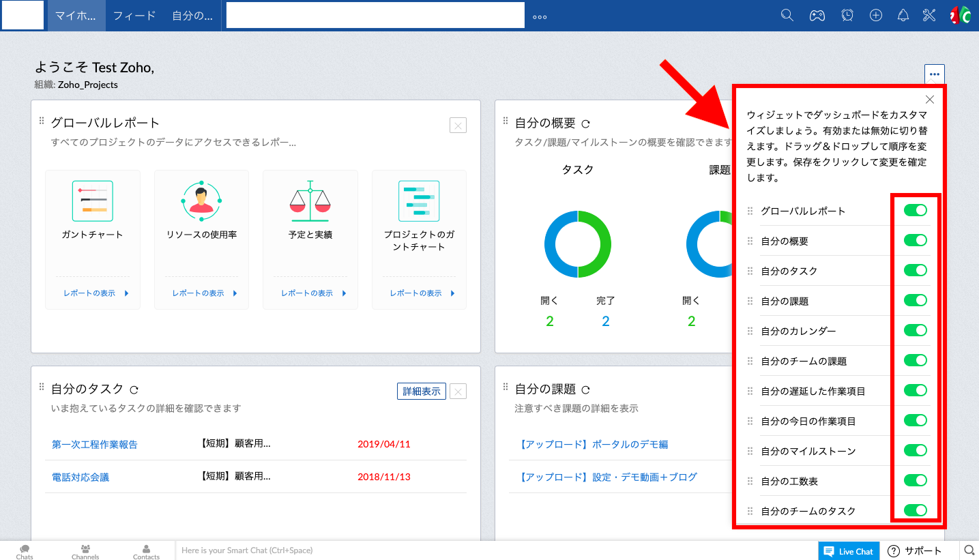Click due date 2019/04/11
The image size is (979, 560).
pos(384,445)
